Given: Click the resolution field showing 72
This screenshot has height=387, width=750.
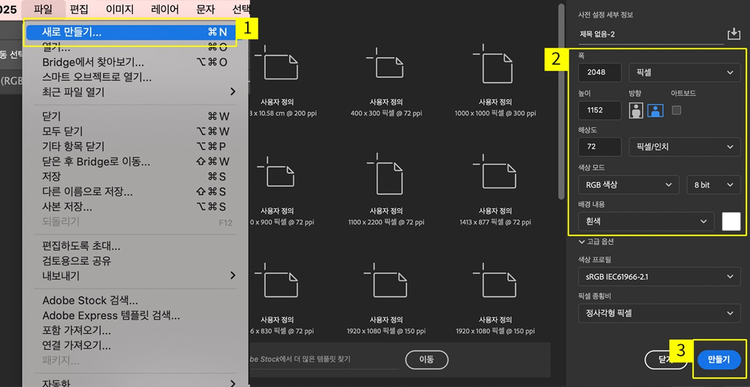Looking at the screenshot, I should (600, 147).
